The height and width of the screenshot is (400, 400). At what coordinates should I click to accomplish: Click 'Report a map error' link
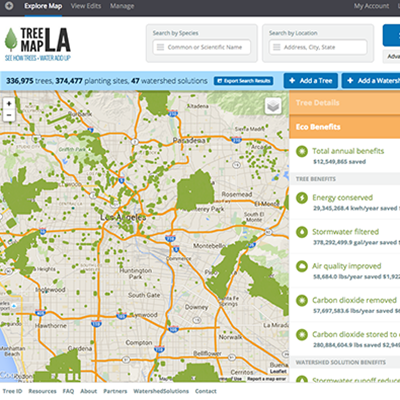[266, 379]
